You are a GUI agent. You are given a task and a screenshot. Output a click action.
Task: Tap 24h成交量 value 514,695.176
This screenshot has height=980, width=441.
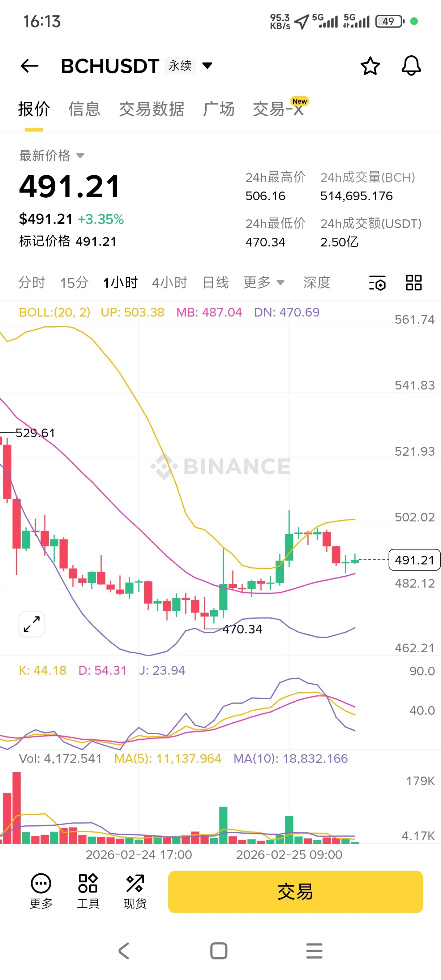[356, 196]
